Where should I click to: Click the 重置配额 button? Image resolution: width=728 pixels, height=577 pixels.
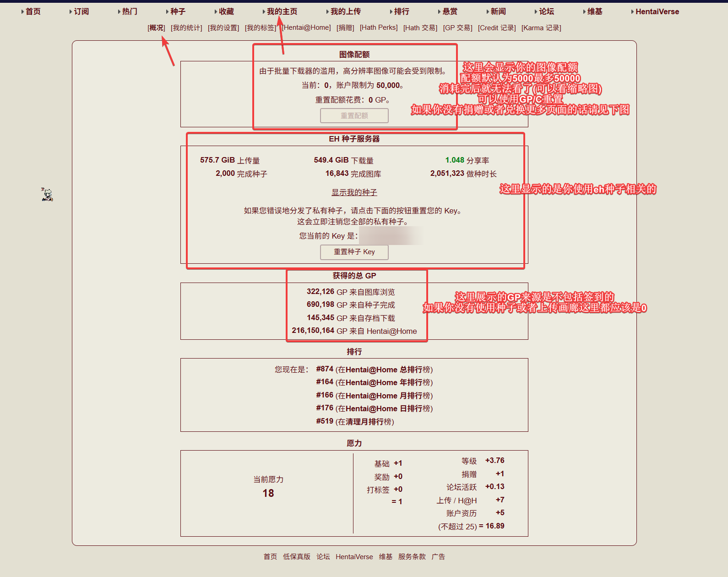point(354,116)
